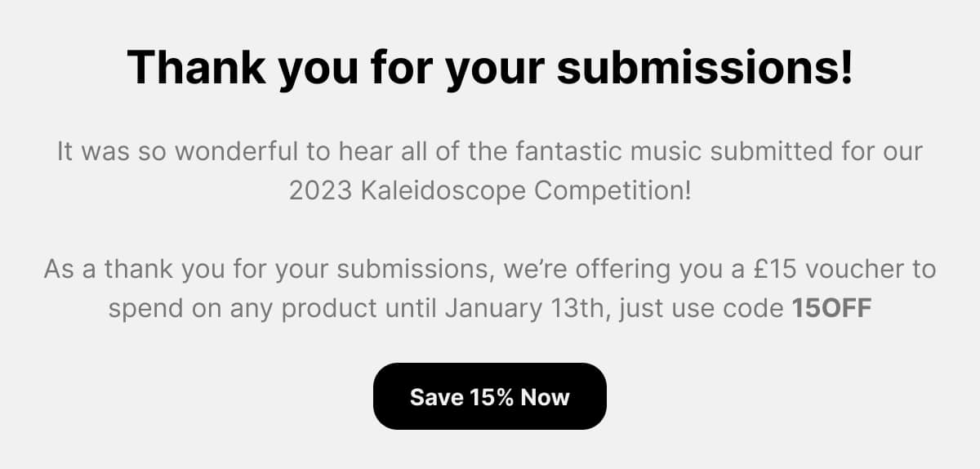The width and height of the screenshot is (980, 469).
Task: Click the word 'Kaleidoscope'
Action: 441,192
